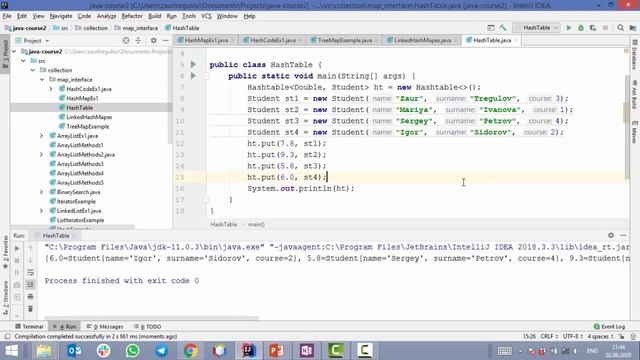Toggle scroll to end in Run console
Image resolution: width=640 pixels, height=360 pixels.
point(30,284)
